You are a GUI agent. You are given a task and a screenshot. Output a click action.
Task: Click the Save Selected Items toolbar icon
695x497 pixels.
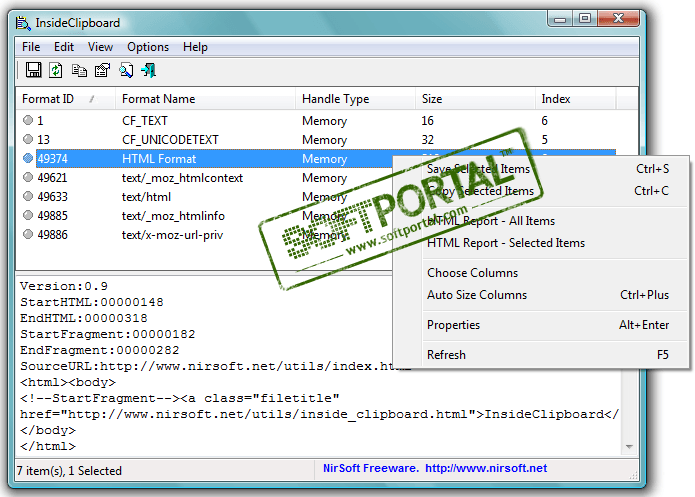click(33, 70)
